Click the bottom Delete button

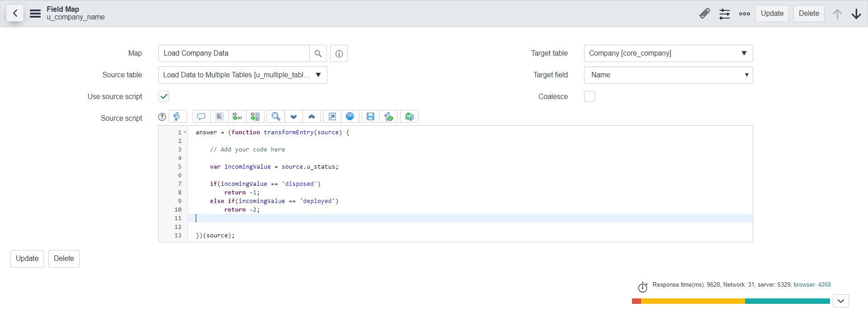pyautogui.click(x=64, y=259)
